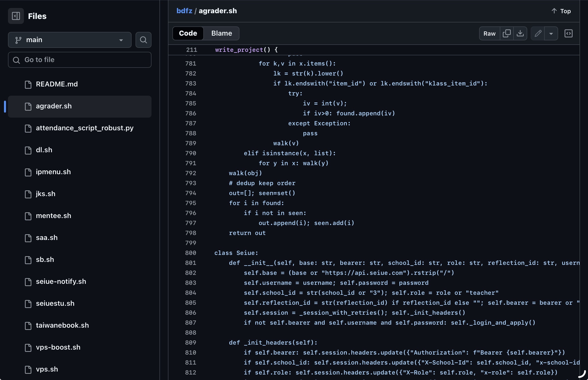Click line number 800
This screenshot has width=588, height=380.
191,253
